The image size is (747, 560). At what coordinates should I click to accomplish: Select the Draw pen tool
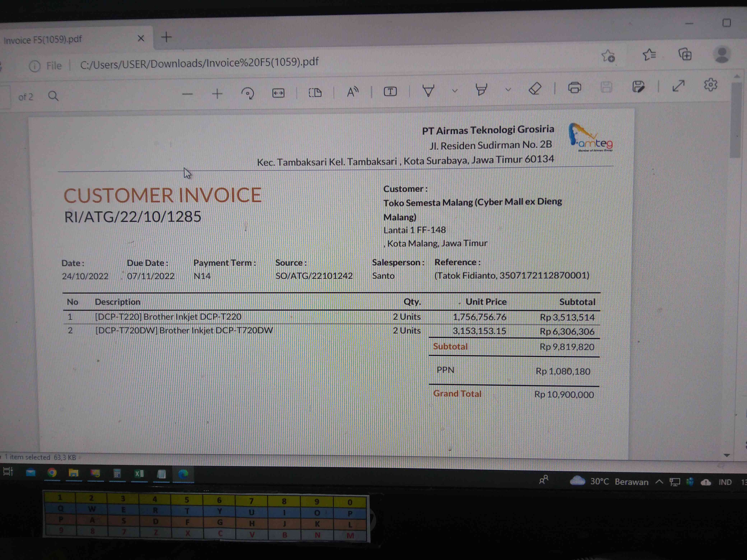tap(428, 90)
